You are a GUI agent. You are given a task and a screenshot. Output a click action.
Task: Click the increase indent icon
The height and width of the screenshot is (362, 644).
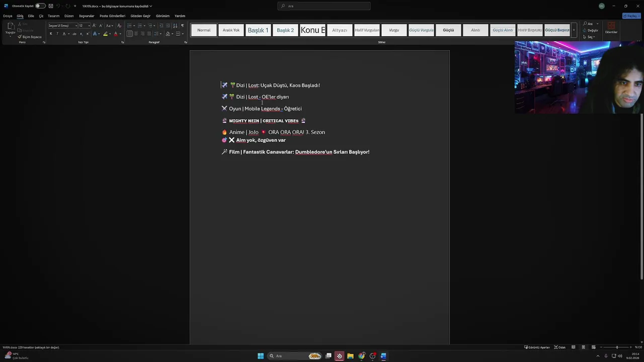pos(168,26)
